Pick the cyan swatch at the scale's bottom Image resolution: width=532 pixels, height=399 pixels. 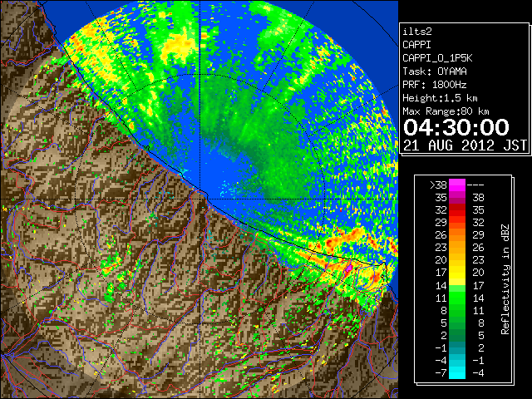tap(457, 372)
